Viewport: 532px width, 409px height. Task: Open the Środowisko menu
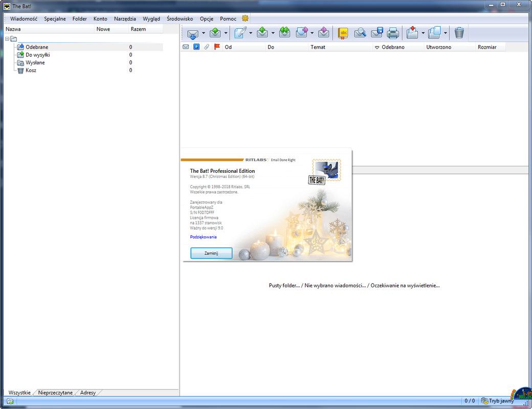pyautogui.click(x=180, y=18)
